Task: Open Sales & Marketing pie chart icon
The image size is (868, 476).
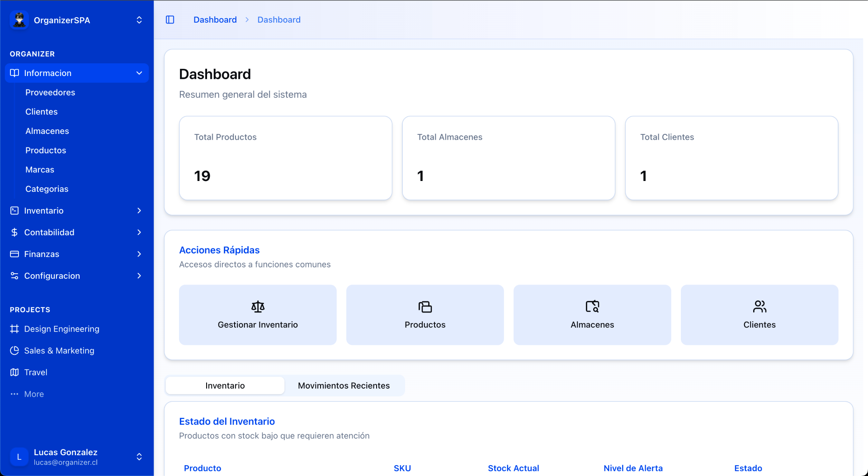Action: [x=14, y=351]
